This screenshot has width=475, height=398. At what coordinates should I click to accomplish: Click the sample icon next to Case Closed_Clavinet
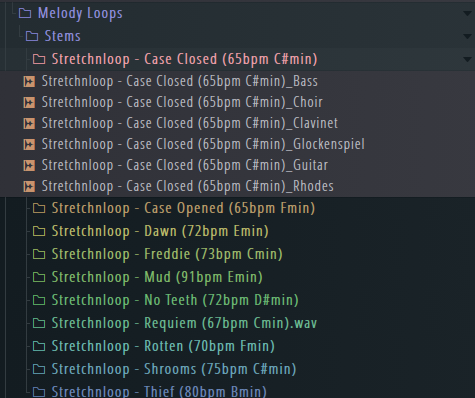tap(29, 124)
